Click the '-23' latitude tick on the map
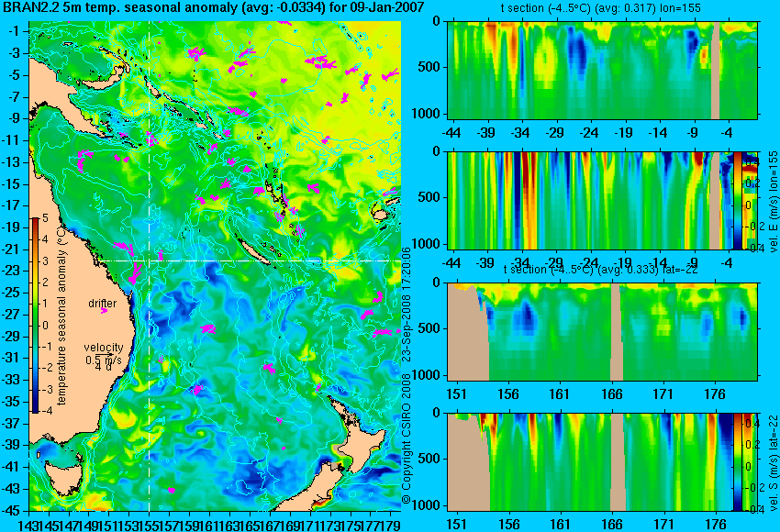Viewport: 780px width, 532px height. point(12,271)
